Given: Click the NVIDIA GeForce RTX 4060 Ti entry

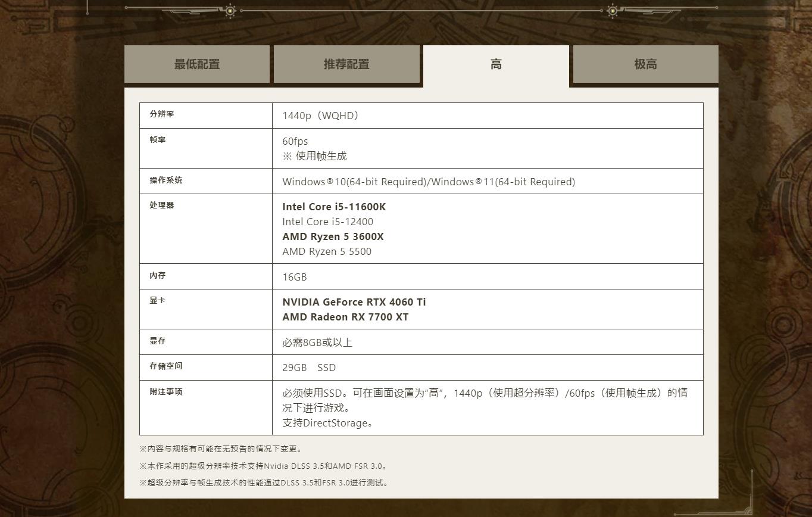Looking at the screenshot, I should pyautogui.click(x=354, y=302).
